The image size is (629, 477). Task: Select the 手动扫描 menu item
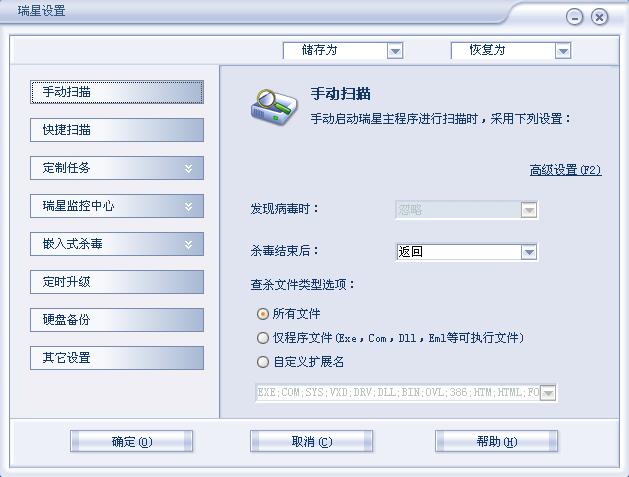(117, 92)
